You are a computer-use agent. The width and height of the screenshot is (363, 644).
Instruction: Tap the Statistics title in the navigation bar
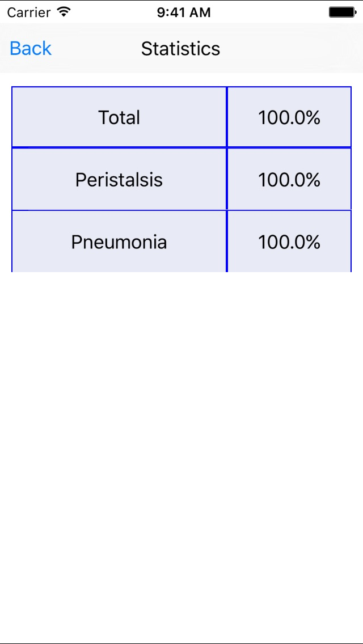click(x=180, y=48)
